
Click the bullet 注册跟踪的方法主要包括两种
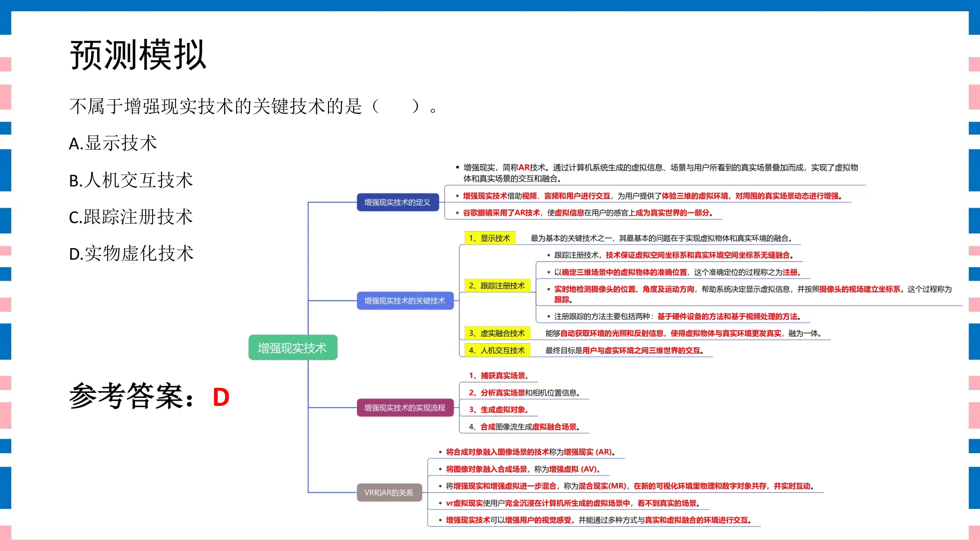pyautogui.click(x=677, y=316)
